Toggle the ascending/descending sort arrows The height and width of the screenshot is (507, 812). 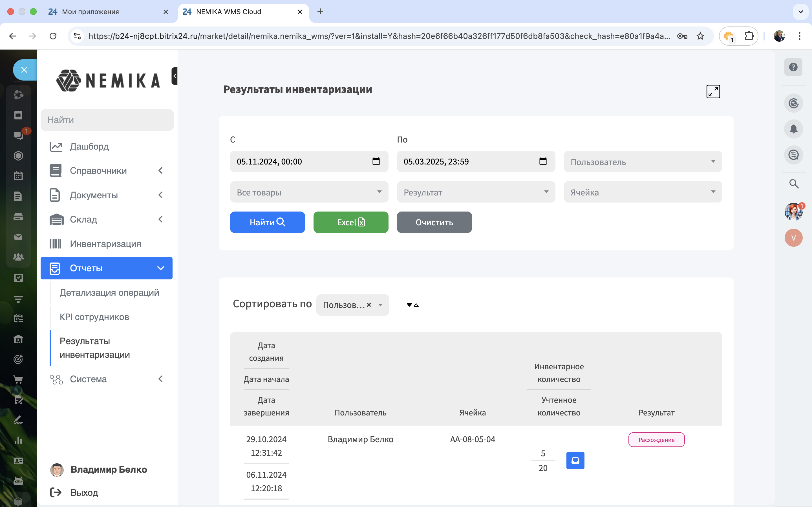(412, 305)
